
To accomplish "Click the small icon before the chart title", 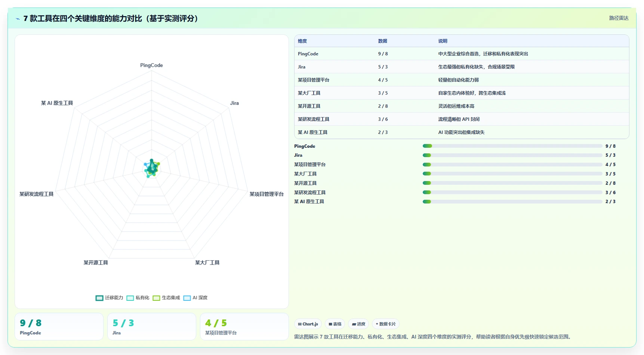I will point(18,19).
